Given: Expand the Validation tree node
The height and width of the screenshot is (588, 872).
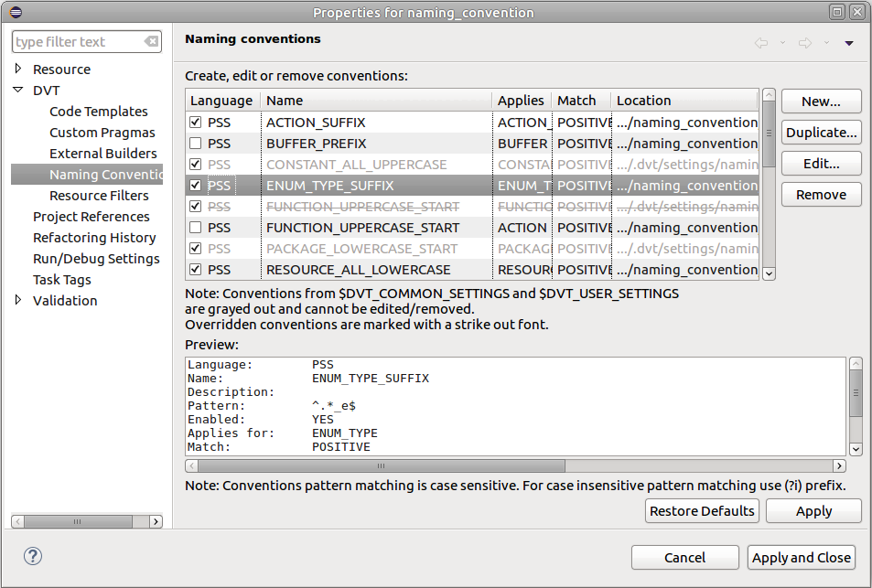Looking at the screenshot, I should coord(18,300).
